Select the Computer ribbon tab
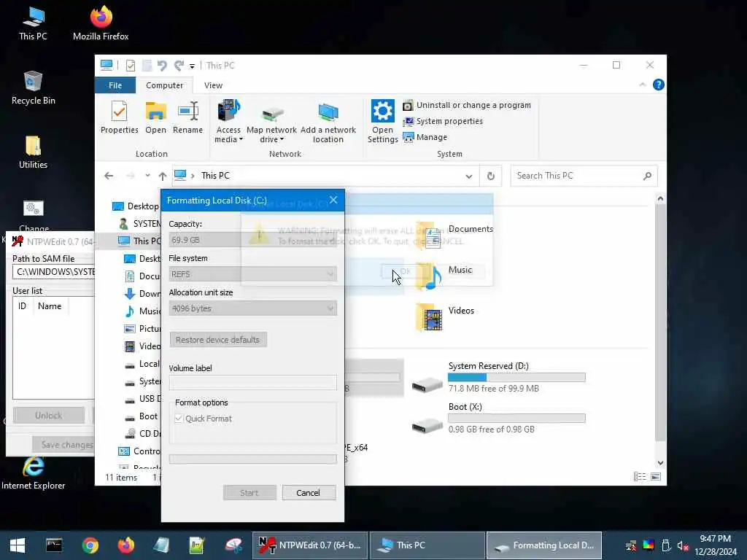747x560 pixels. (164, 85)
